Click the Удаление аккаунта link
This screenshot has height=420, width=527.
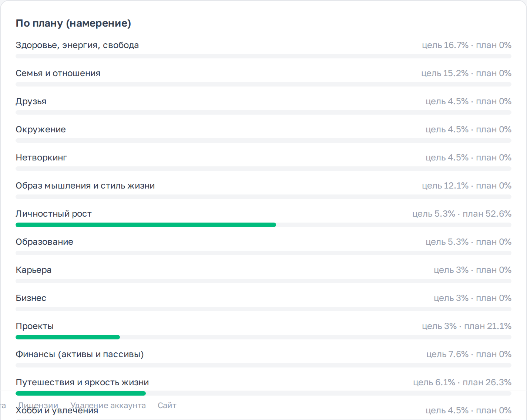[108, 405]
